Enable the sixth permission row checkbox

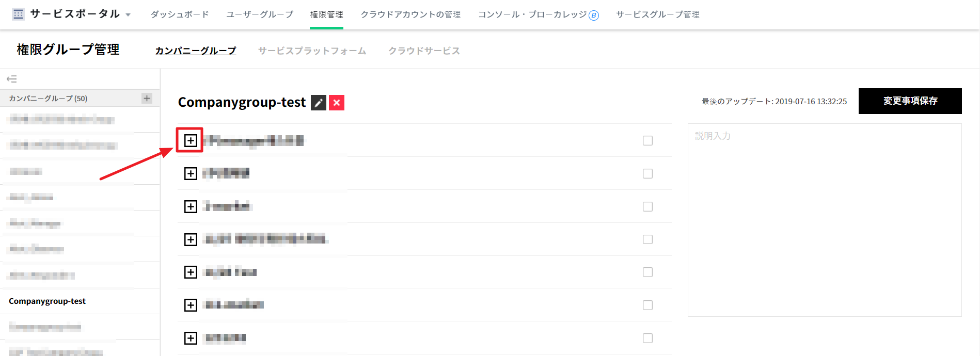pyautogui.click(x=647, y=305)
